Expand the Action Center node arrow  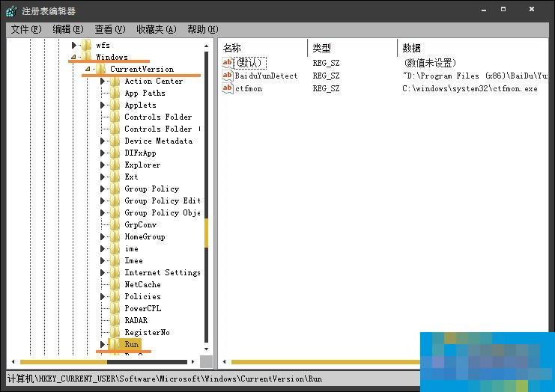103,82
